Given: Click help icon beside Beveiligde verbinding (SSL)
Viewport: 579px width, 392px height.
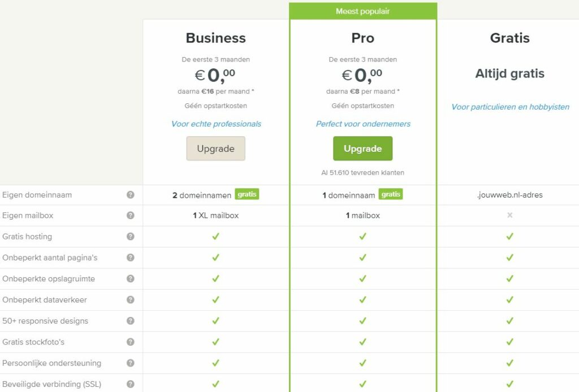Looking at the screenshot, I should tap(131, 384).
